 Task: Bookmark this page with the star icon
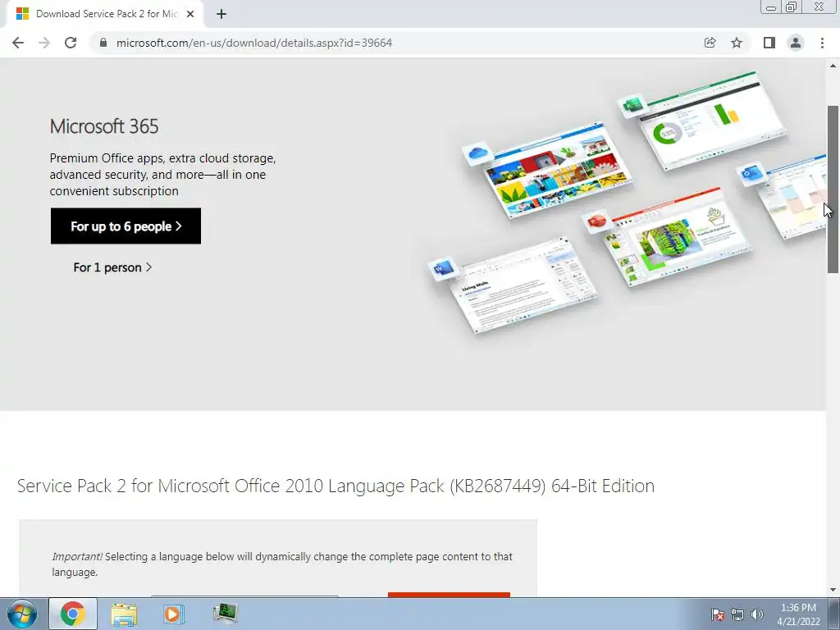[737, 43]
